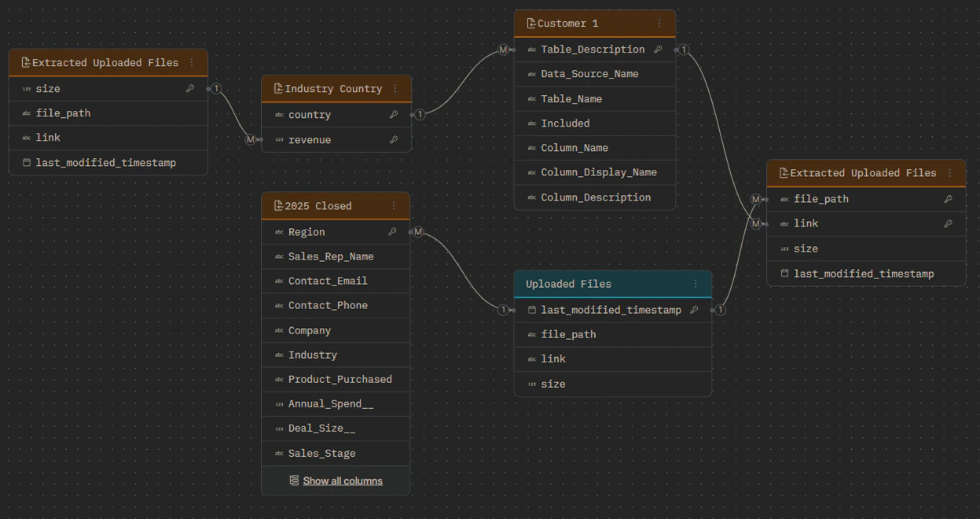
Task: Select the Region column in 2025 Closed
Action: (336, 232)
